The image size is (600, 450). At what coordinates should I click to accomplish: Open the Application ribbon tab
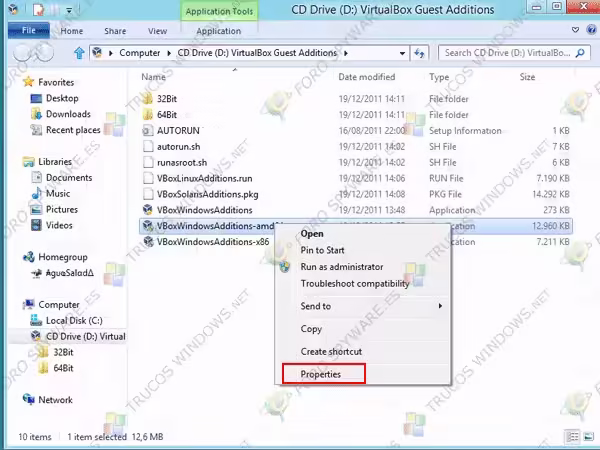click(218, 31)
